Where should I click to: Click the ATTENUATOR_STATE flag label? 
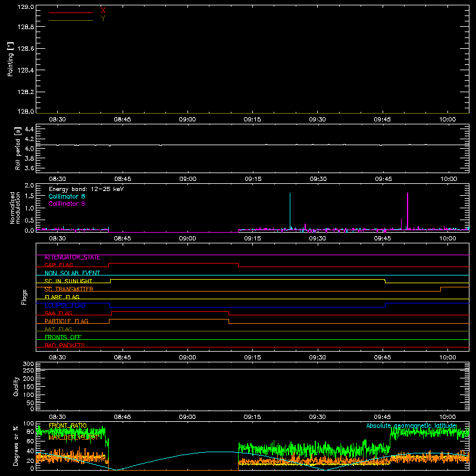[72, 258]
